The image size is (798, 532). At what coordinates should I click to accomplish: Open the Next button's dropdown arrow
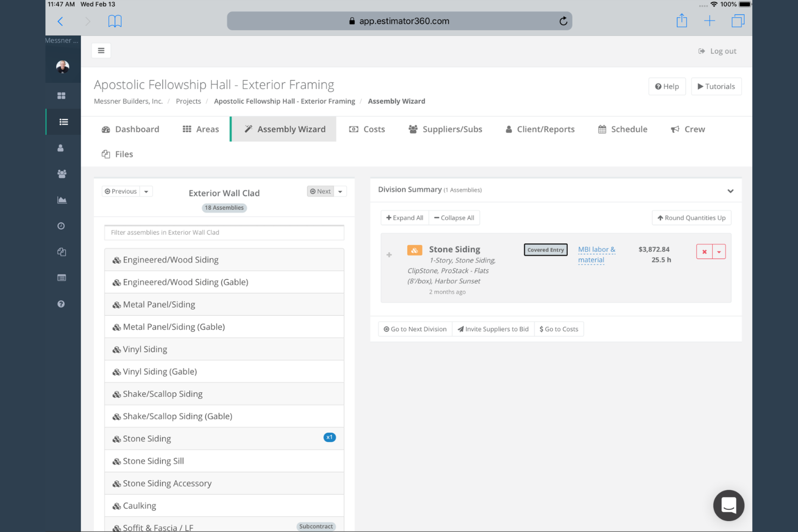click(340, 191)
